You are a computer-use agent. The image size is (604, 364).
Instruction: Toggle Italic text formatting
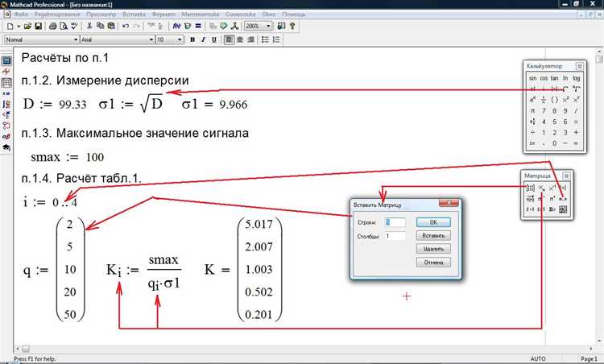click(202, 39)
